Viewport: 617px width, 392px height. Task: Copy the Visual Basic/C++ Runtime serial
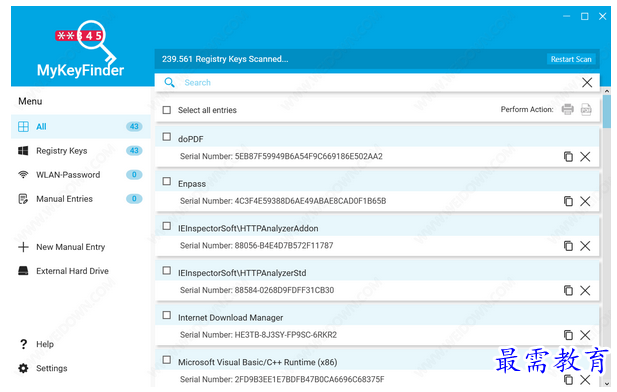(x=568, y=379)
